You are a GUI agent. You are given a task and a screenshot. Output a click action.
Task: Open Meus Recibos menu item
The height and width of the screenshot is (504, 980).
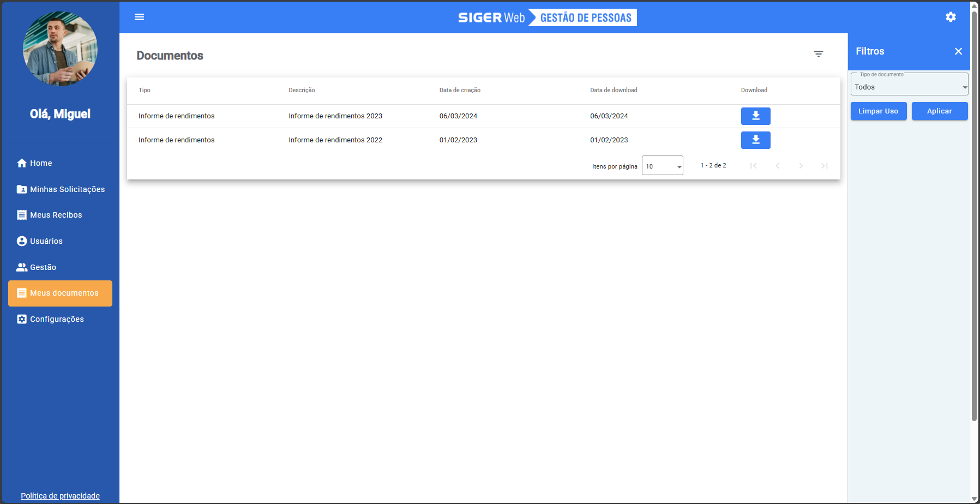click(60, 215)
